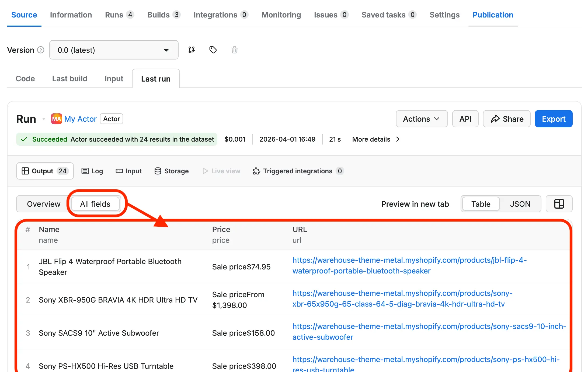This screenshot has height=372, width=588.
Task: Open Triggered integrations tab
Action: coord(298,171)
